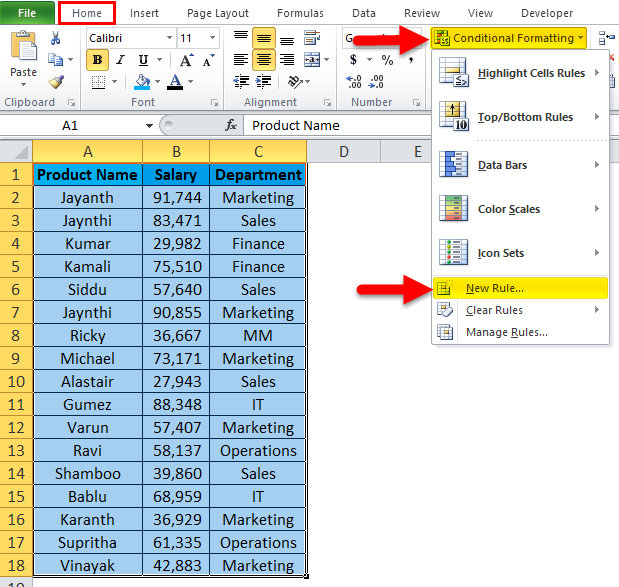Open the Paste options arrow
619x587 pixels.
pyautogui.click(x=23, y=84)
